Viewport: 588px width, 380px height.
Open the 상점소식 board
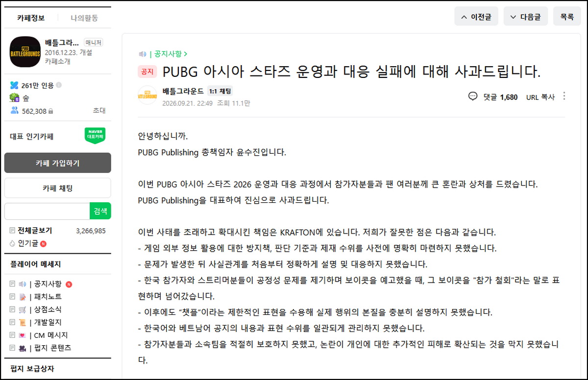tap(48, 309)
